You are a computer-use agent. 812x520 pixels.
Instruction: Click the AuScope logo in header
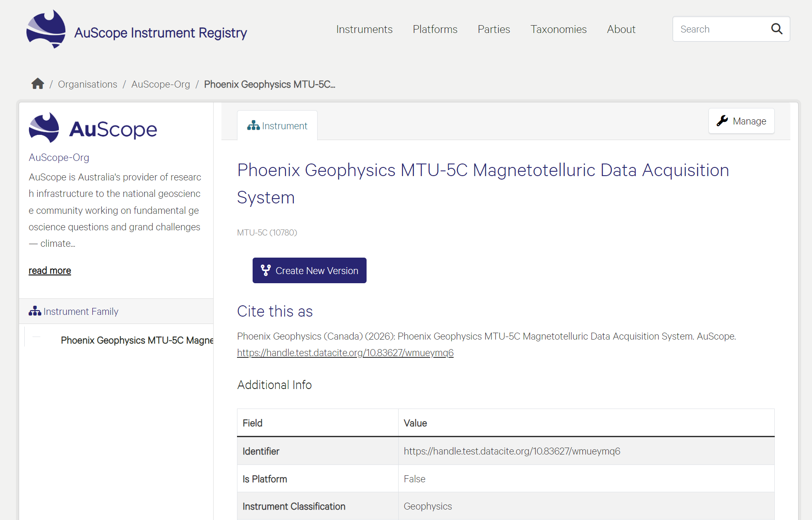[46, 29]
